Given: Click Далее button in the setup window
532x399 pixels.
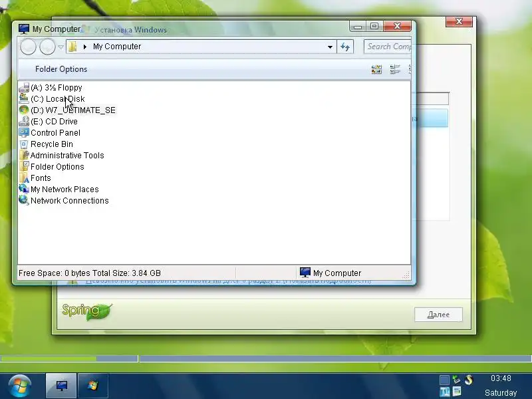Looking at the screenshot, I should [x=438, y=315].
